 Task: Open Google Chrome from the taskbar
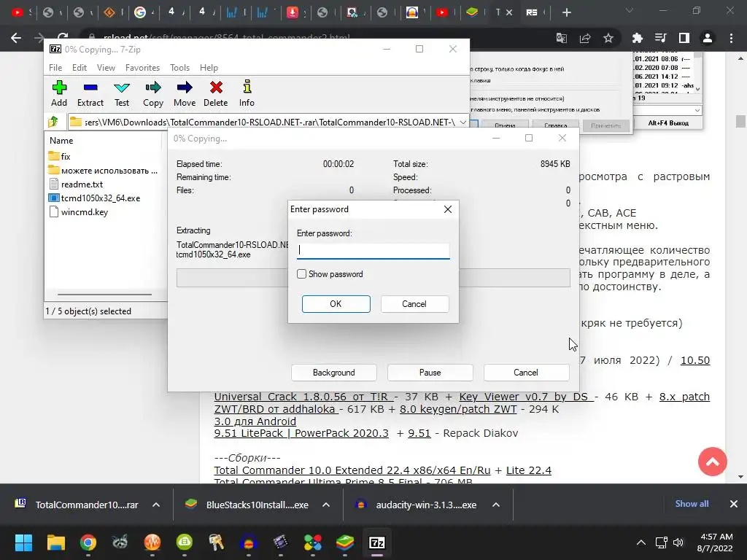(x=88, y=542)
